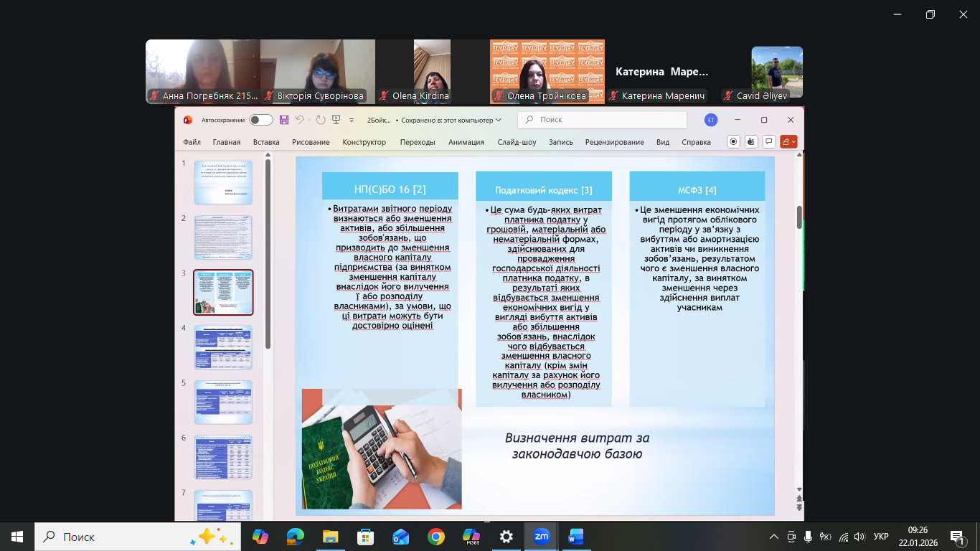
Task: Click the Redo icon in quick access toolbar
Action: pos(321,120)
